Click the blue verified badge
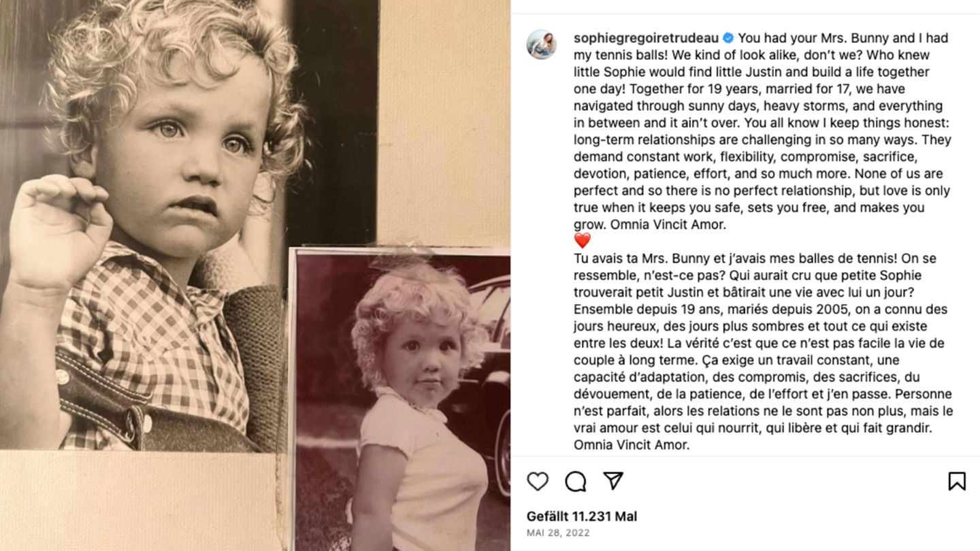This screenshot has height=551, width=980. pyautogui.click(x=728, y=38)
